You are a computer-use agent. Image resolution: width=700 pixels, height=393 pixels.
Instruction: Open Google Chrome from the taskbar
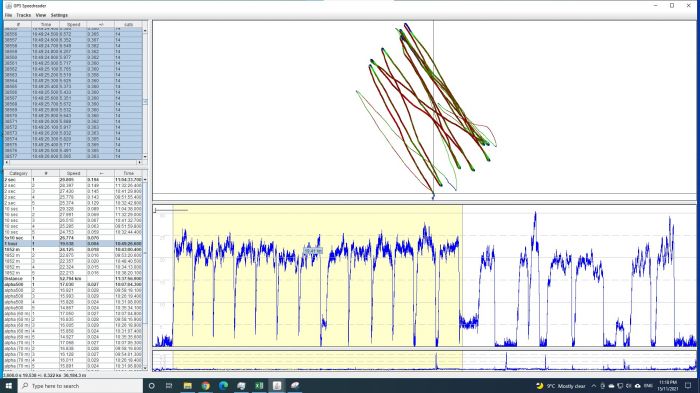point(205,385)
